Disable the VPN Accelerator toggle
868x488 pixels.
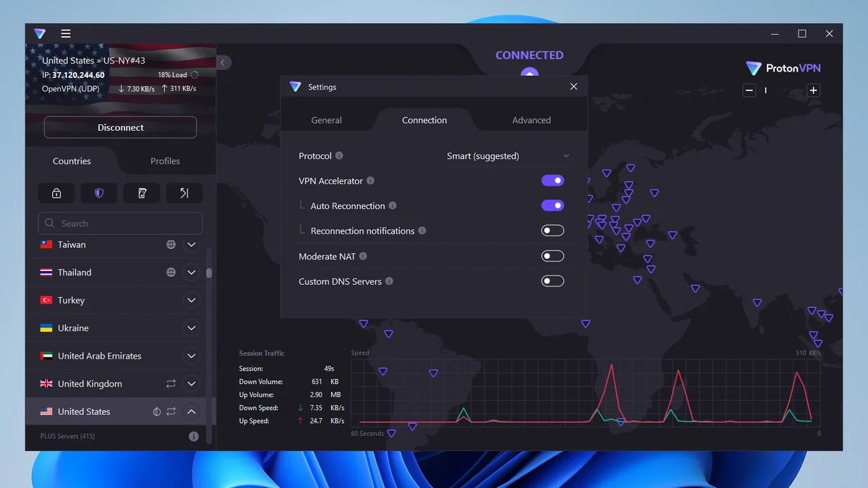552,181
